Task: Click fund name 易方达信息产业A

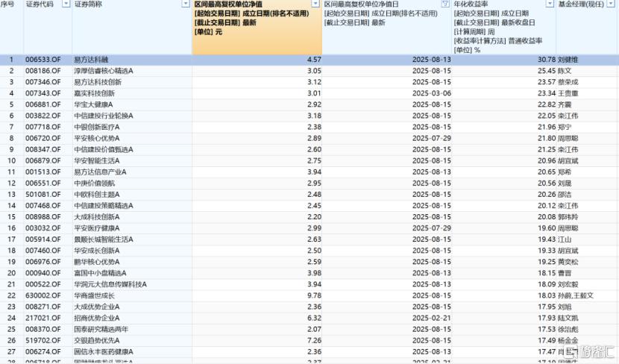Action: pyautogui.click(x=100, y=172)
